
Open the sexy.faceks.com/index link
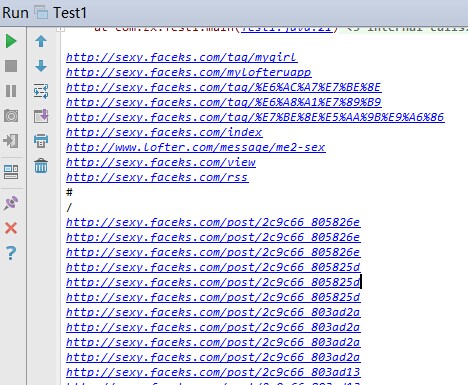(x=164, y=132)
